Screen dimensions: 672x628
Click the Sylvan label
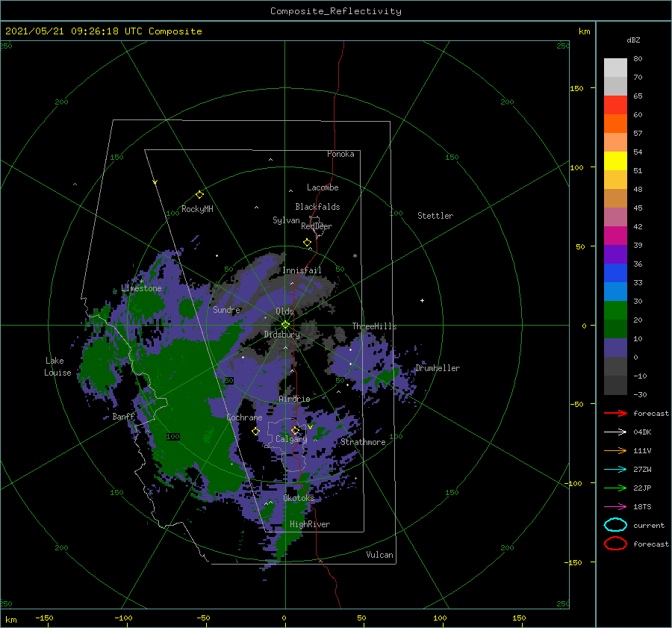286,220
